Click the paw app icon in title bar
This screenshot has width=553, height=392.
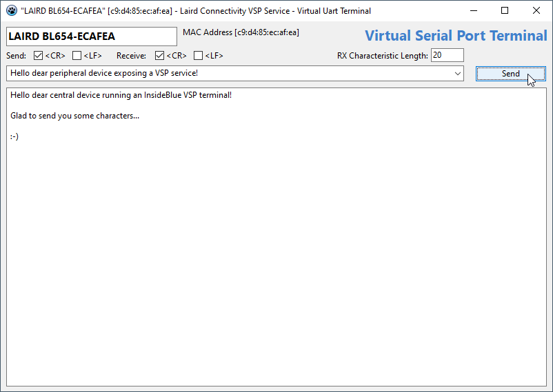pos(12,10)
